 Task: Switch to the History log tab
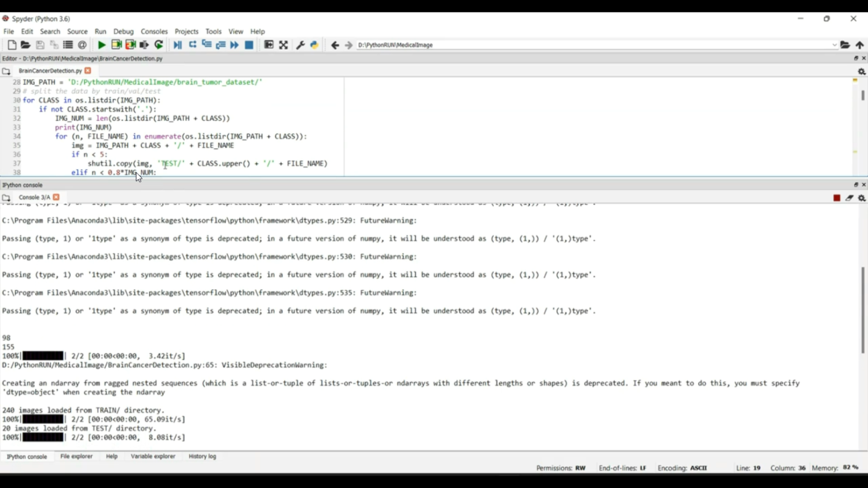(202, 457)
